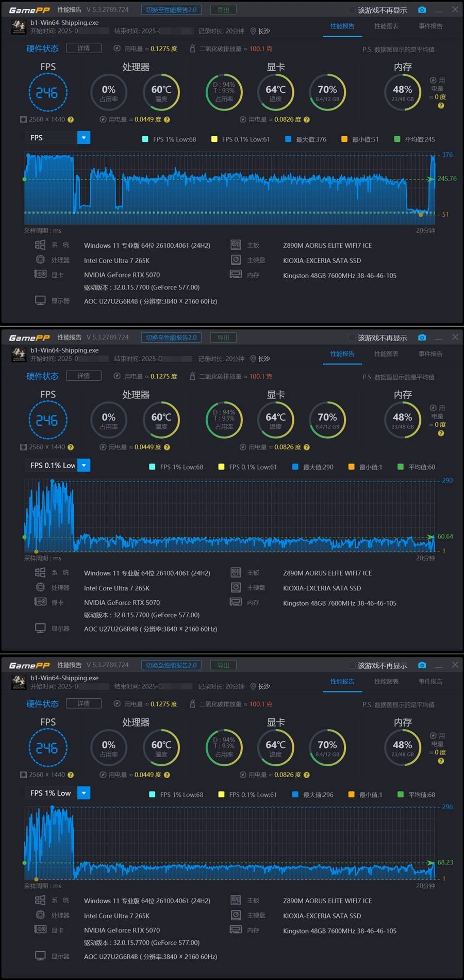Expand the FPS 0.1% Low dropdown
464x980 pixels.
(x=84, y=465)
